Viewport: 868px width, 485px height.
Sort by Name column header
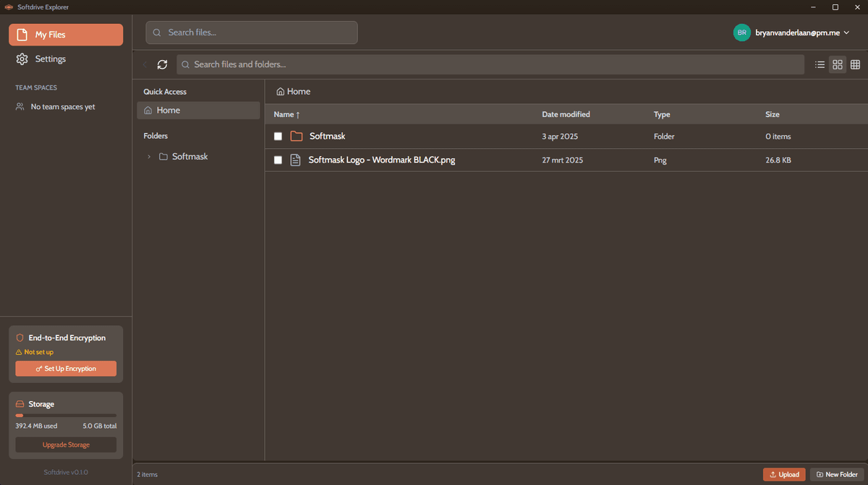(286, 114)
